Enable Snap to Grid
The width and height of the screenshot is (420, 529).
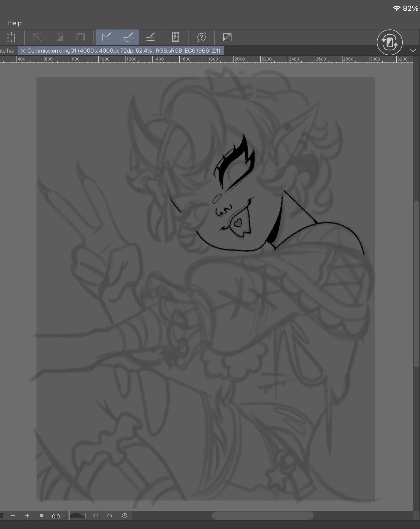(150, 37)
